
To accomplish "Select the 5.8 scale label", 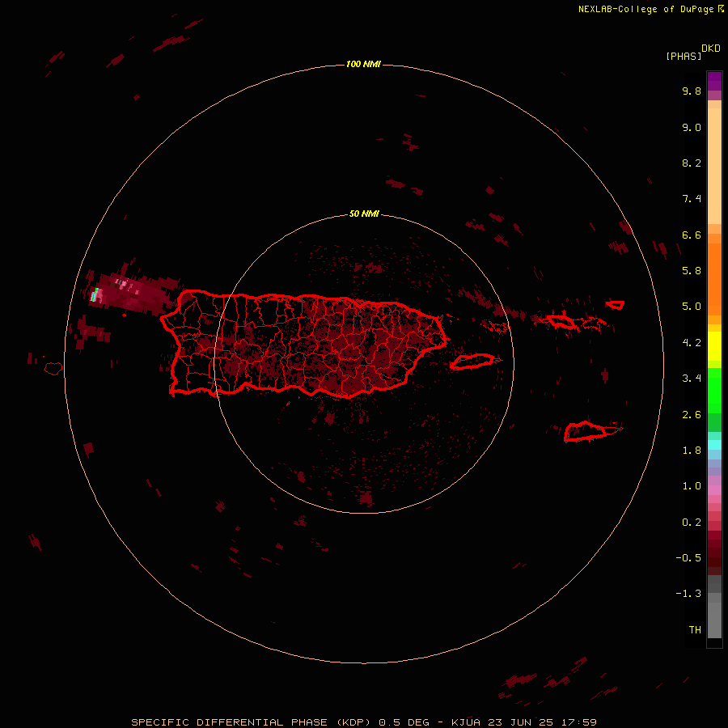I will 692,271.
